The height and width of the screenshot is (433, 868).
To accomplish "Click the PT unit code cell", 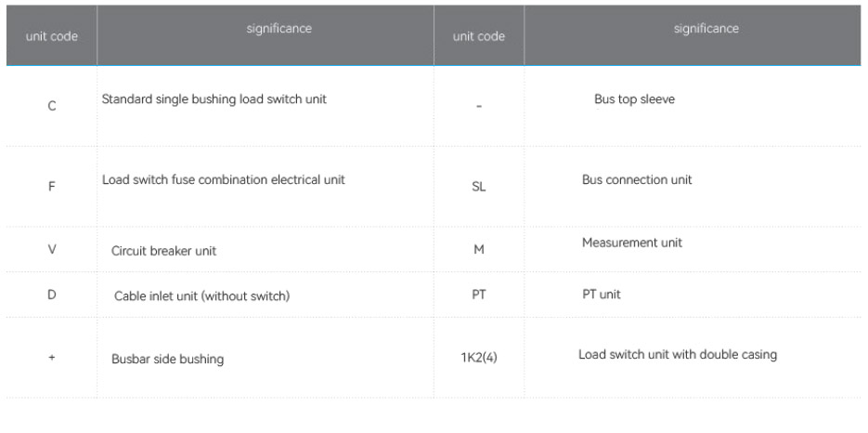I will [478, 295].
